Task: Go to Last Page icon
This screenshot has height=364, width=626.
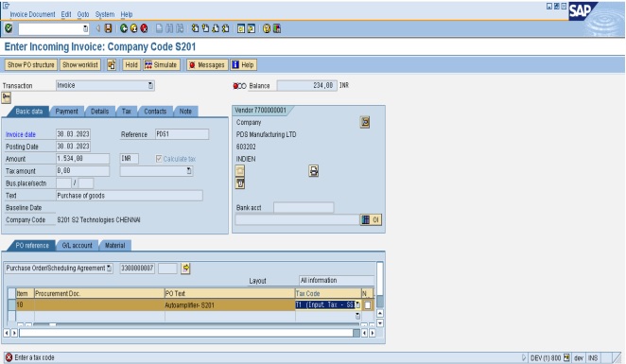Action: pos(226,28)
